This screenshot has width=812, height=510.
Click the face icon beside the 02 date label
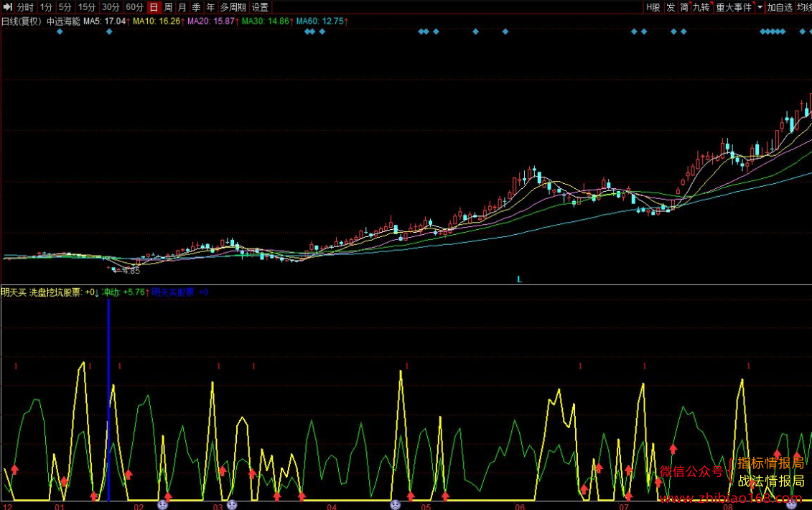tap(162, 505)
